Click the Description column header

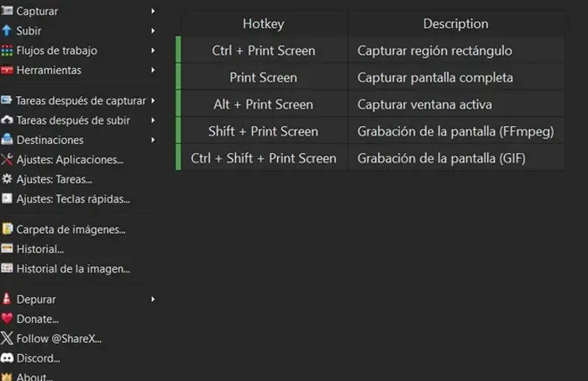[x=456, y=24]
